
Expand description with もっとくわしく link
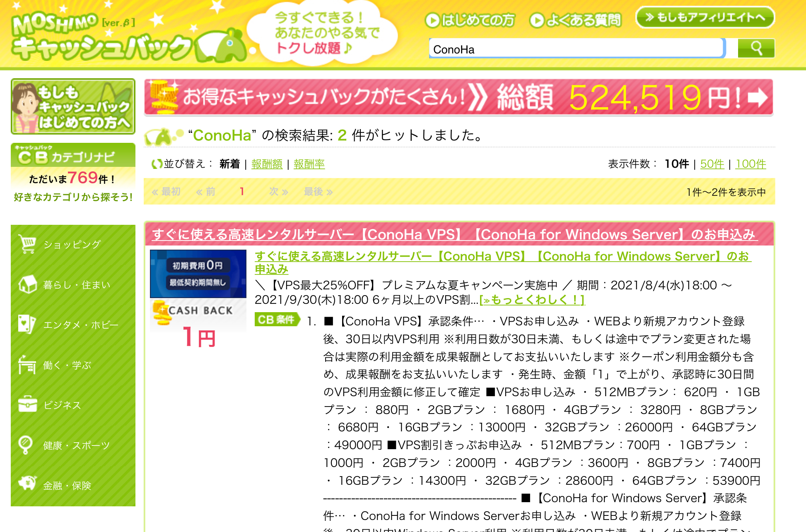point(532,299)
